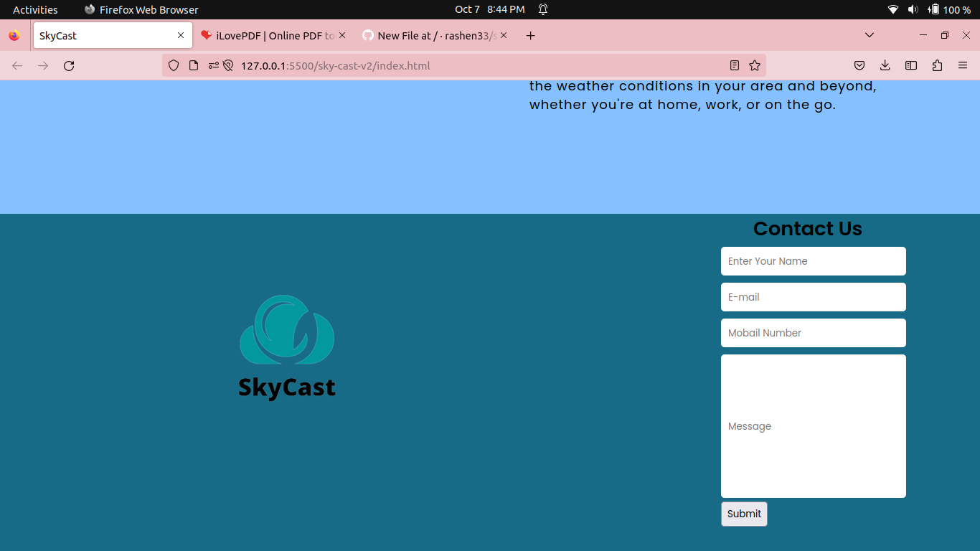980x551 pixels.
Task: Click the page reload button
Action: pyautogui.click(x=69, y=65)
